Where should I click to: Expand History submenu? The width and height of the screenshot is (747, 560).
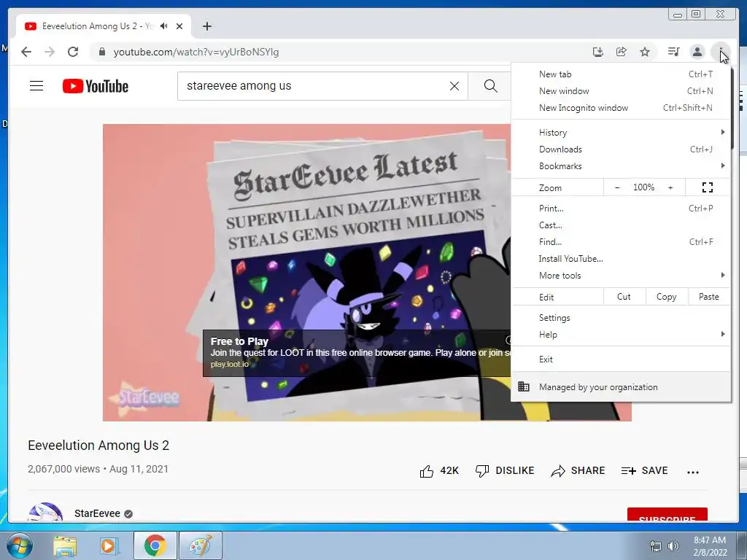[x=620, y=133]
